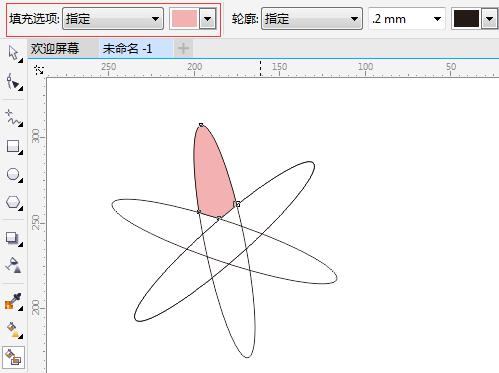
Task: Choose the Transparency tool
Action: pyautogui.click(x=13, y=266)
